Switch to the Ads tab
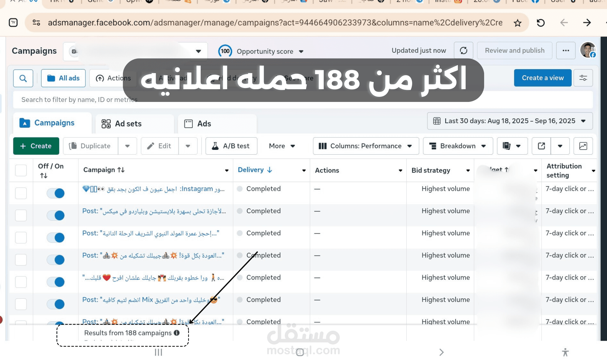The height and width of the screenshot is (364, 607). (x=217, y=124)
